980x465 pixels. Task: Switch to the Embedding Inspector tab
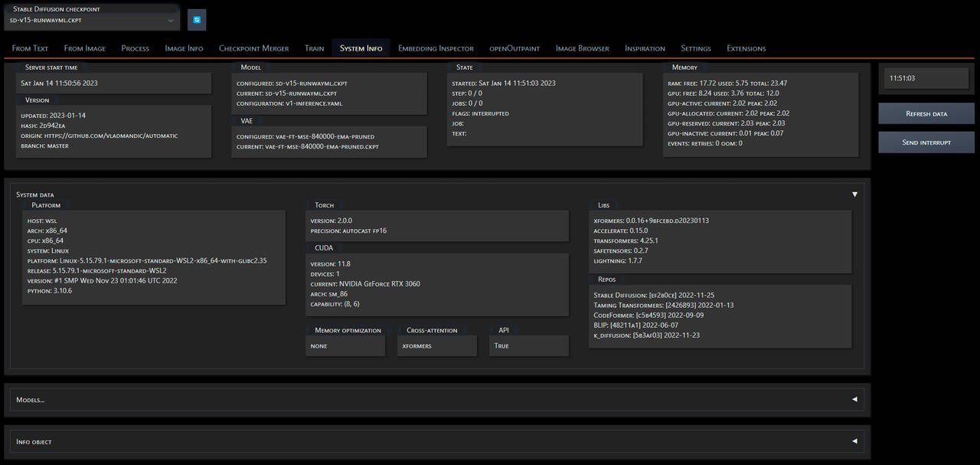(x=436, y=47)
